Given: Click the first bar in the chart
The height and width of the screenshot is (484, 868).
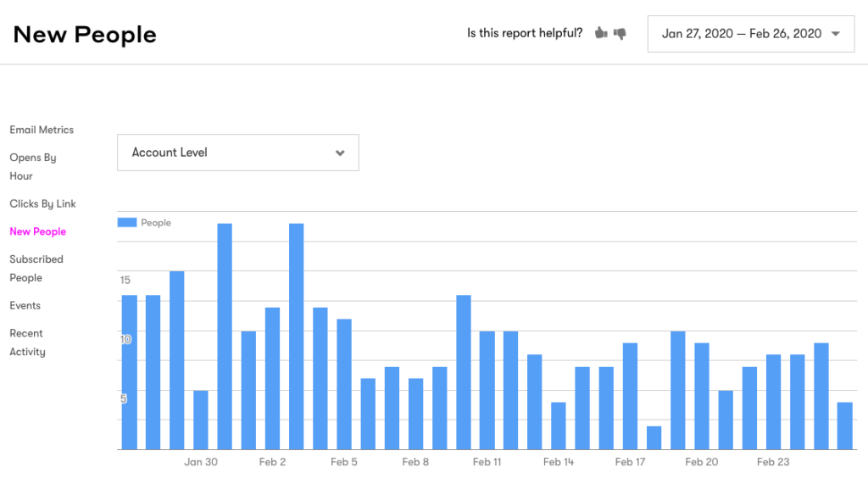Looking at the screenshot, I should (x=130, y=372).
